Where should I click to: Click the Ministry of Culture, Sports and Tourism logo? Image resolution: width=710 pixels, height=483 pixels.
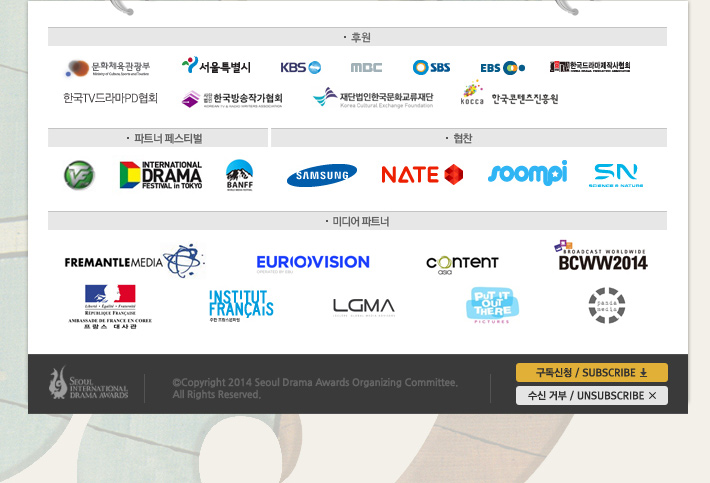pos(108,68)
